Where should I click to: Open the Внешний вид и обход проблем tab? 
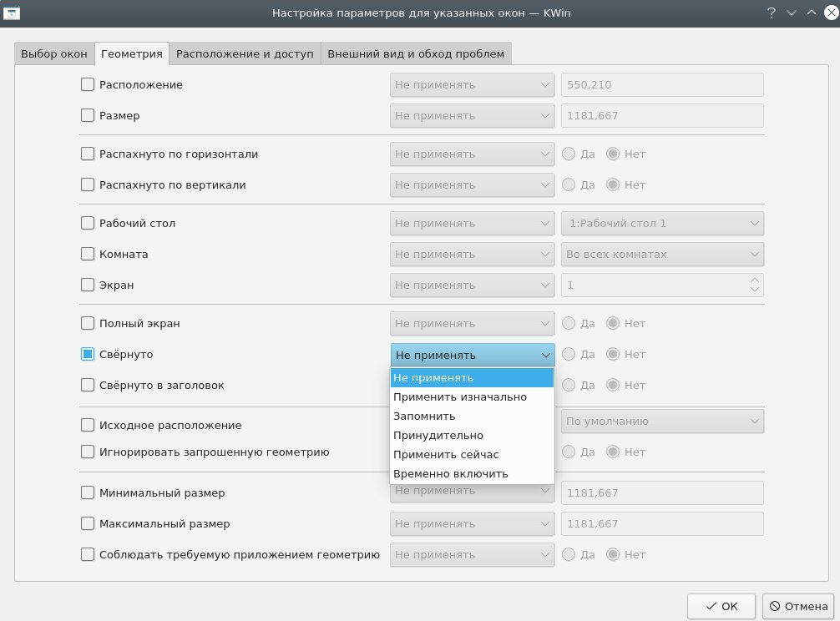click(416, 53)
